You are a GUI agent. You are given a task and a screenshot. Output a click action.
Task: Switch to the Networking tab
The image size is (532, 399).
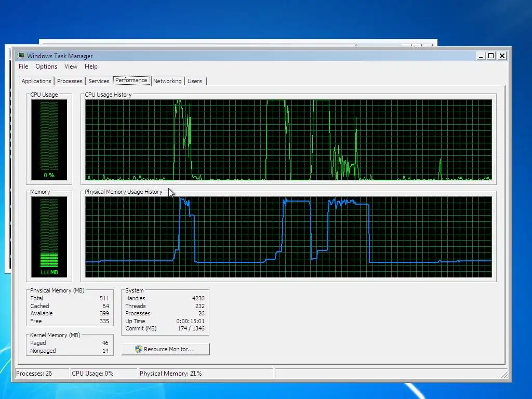[167, 81]
